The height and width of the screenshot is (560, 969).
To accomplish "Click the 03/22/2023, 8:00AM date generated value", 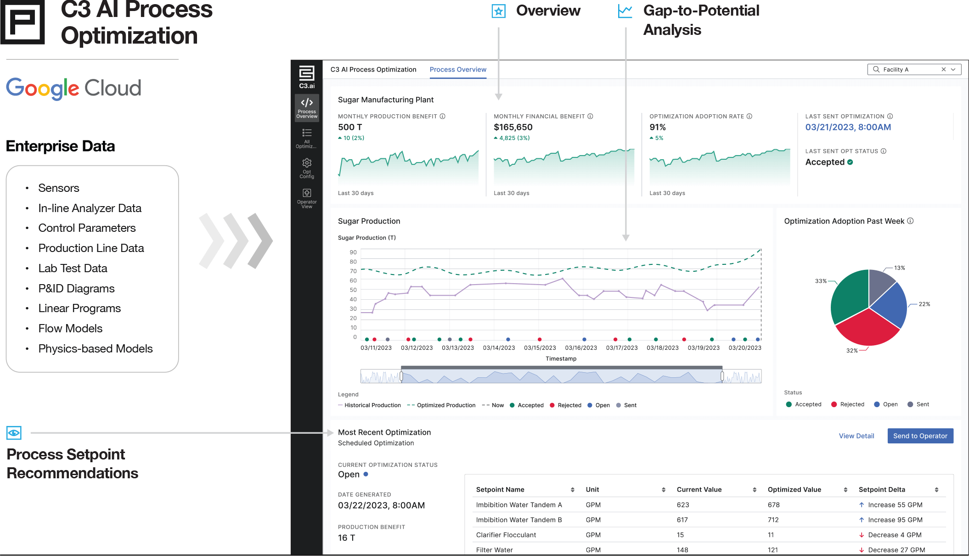I will click(x=381, y=505).
